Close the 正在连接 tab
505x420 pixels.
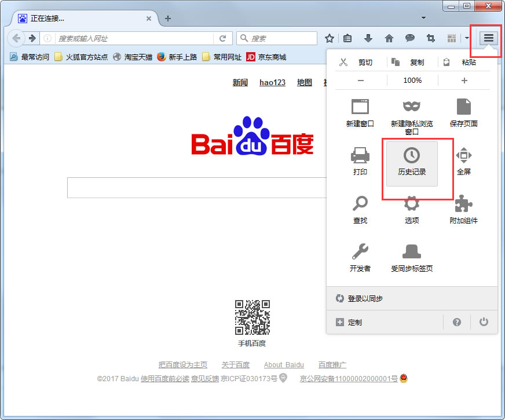(148, 19)
